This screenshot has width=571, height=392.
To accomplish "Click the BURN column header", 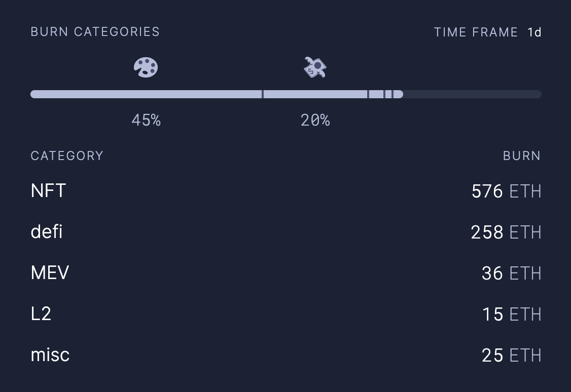I will pyautogui.click(x=521, y=156).
